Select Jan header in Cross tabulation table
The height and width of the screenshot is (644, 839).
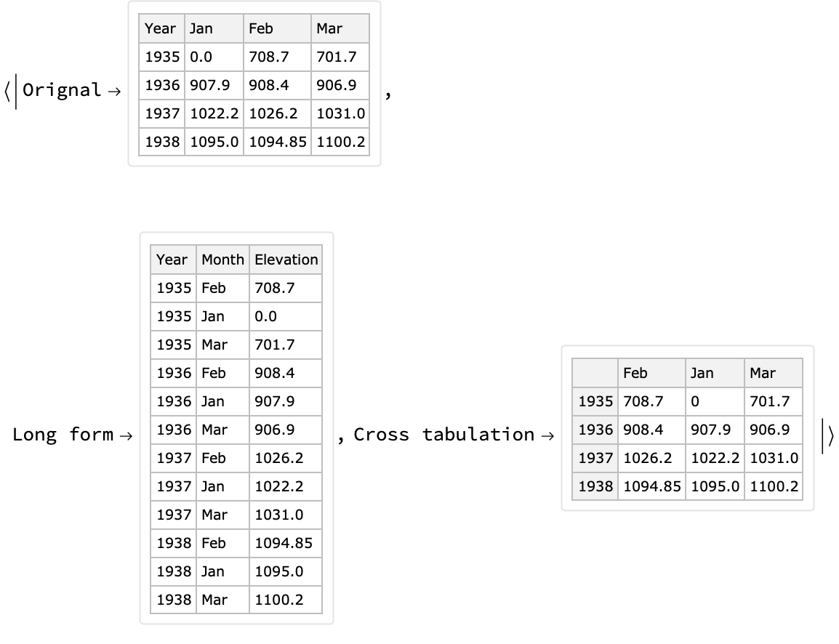tap(702, 373)
